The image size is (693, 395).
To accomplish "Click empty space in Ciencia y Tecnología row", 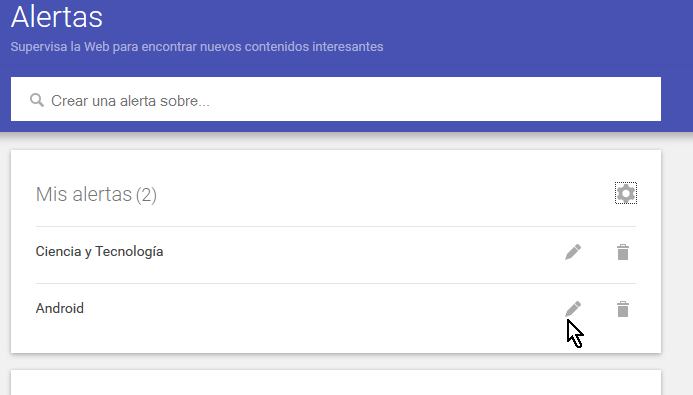I will tap(354, 252).
